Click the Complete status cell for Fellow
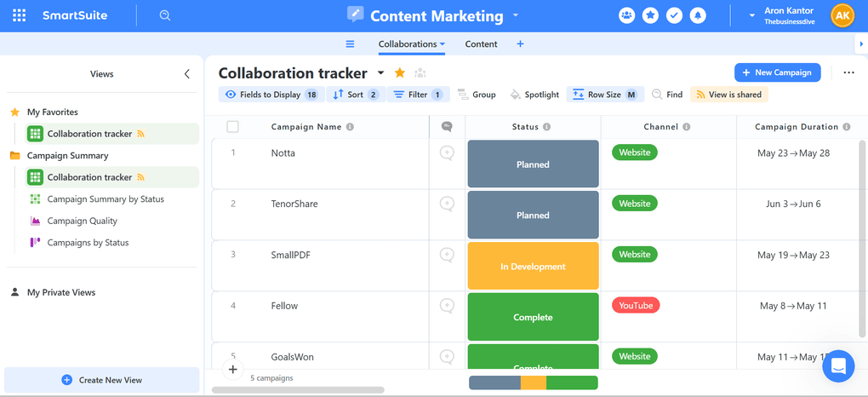 [533, 317]
